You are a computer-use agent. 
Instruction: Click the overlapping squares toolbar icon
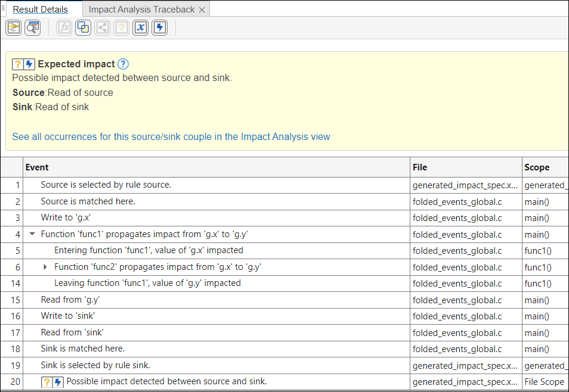coord(83,28)
